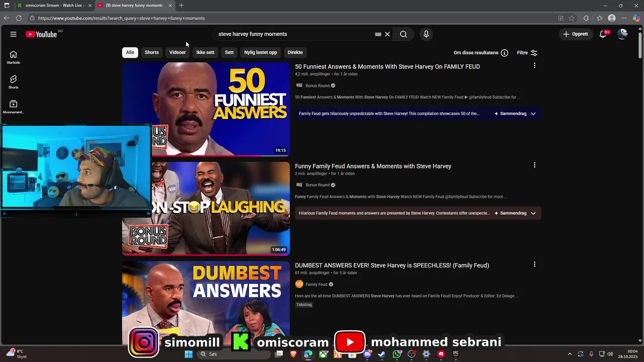The image size is (644, 362).
Task: Open the Windows Start menu
Action: click(x=189, y=354)
